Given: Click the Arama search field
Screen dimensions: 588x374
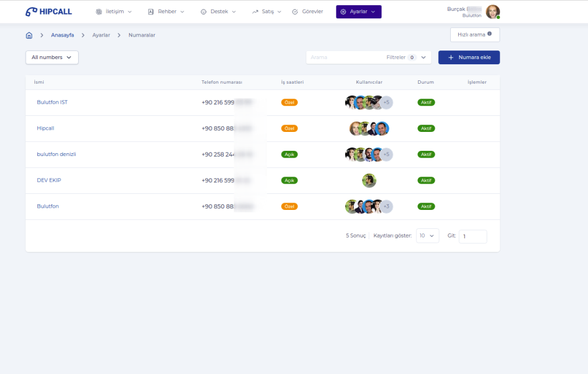Looking at the screenshot, I should (345, 57).
